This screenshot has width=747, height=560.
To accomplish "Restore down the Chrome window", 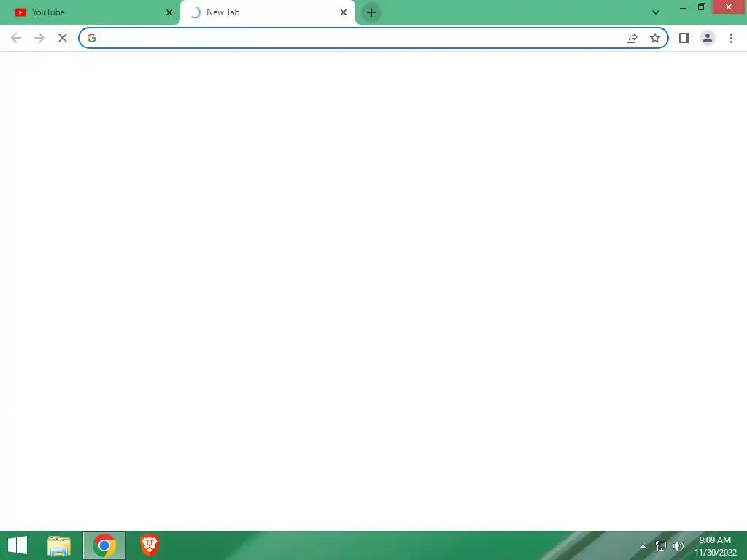I will 701,7.
